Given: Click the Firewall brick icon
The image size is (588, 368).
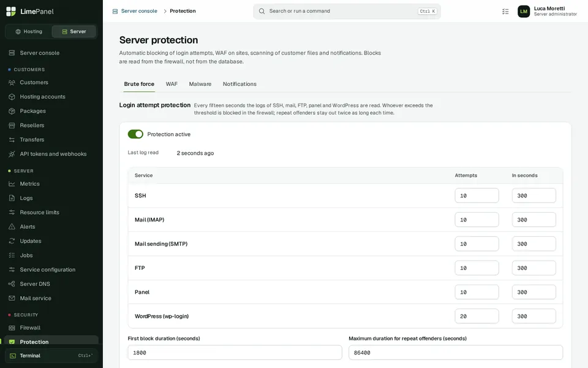Looking at the screenshot, I should pyautogui.click(x=12, y=328).
